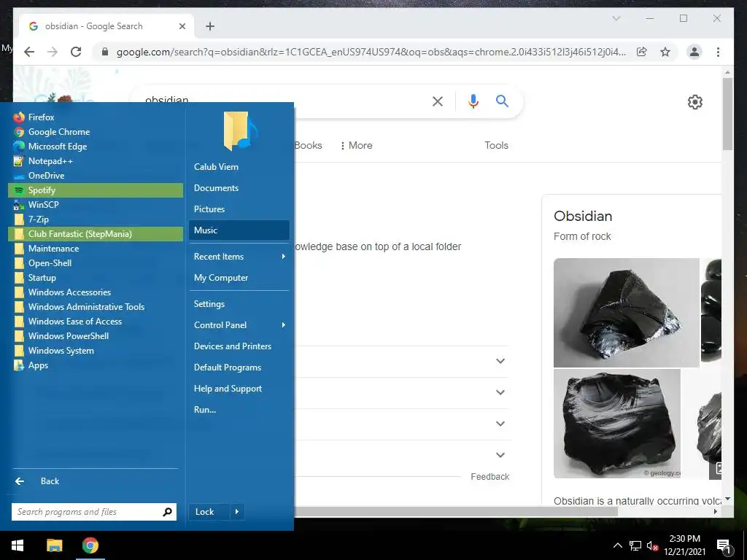
Task: Open the network tray icon
Action: (635, 545)
